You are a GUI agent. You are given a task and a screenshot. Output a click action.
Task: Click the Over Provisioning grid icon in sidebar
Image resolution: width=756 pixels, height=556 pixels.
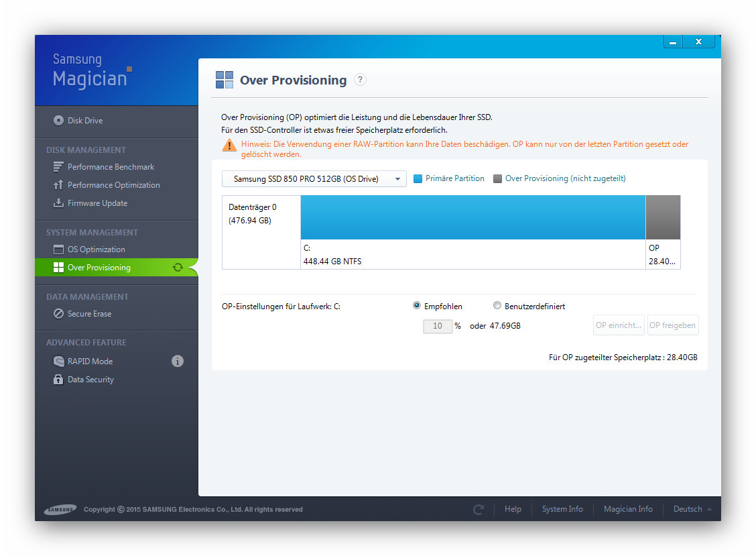[58, 268]
